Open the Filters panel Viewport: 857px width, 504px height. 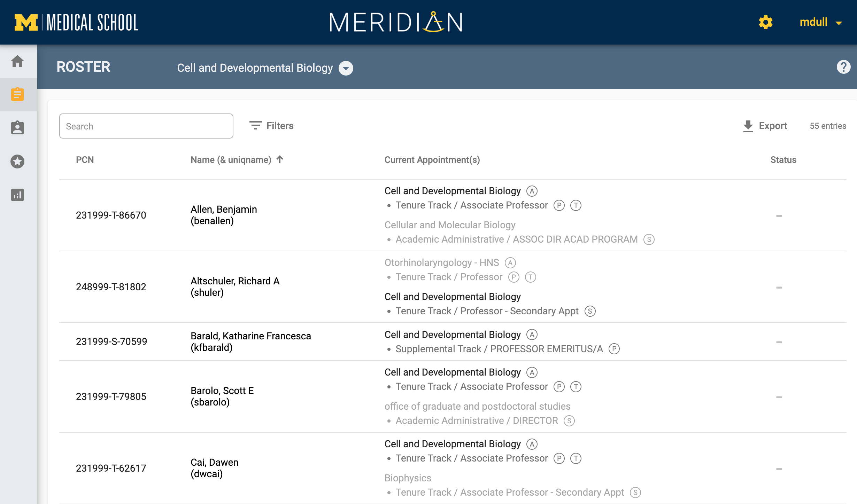(272, 126)
